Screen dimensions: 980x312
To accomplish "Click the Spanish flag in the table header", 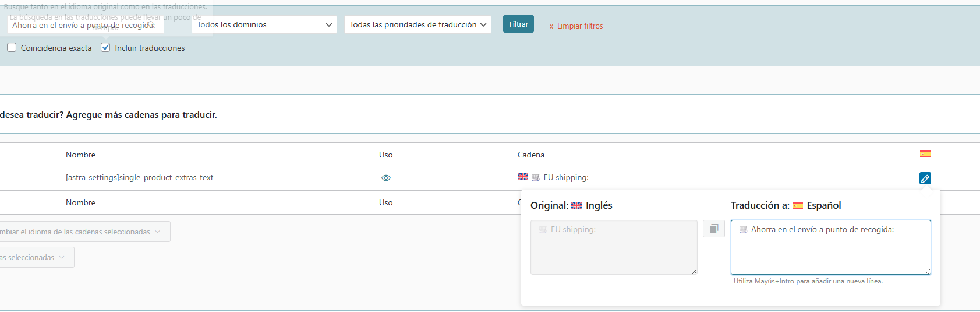I will 925,154.
